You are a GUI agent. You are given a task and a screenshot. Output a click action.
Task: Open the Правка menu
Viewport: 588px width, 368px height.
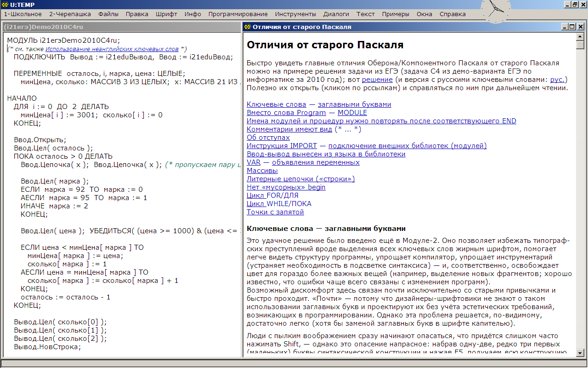coord(137,14)
